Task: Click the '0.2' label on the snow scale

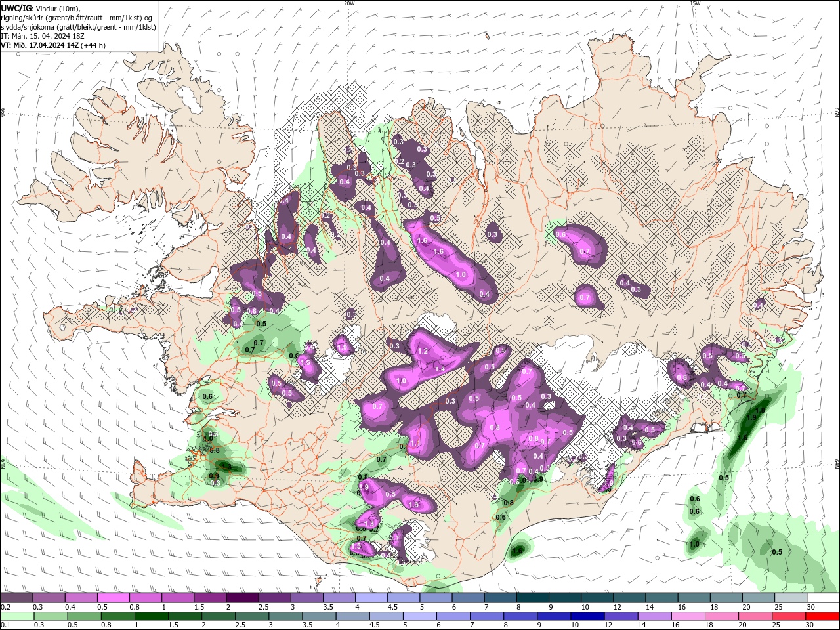Action: click(5, 608)
